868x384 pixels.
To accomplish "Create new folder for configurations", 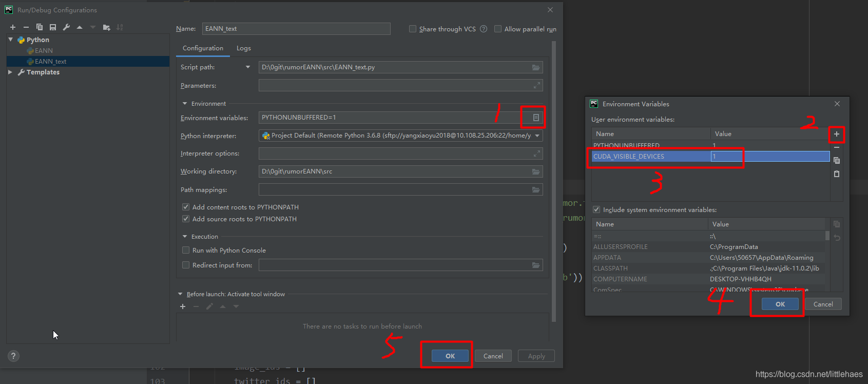I will tap(106, 27).
